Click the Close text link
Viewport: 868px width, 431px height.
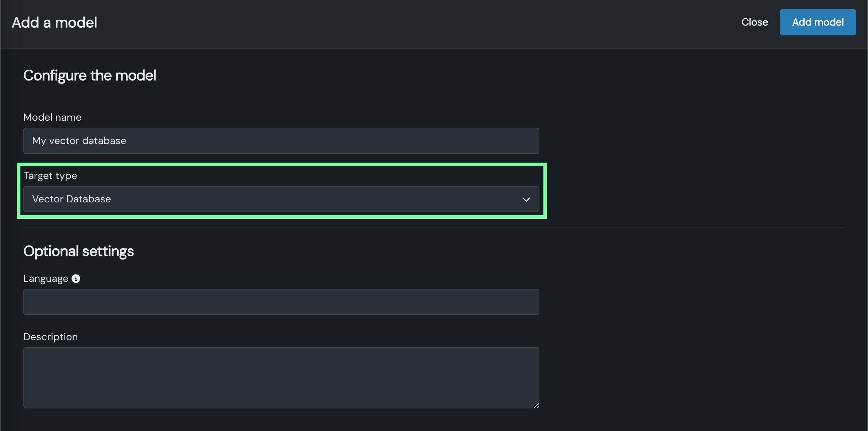point(754,22)
